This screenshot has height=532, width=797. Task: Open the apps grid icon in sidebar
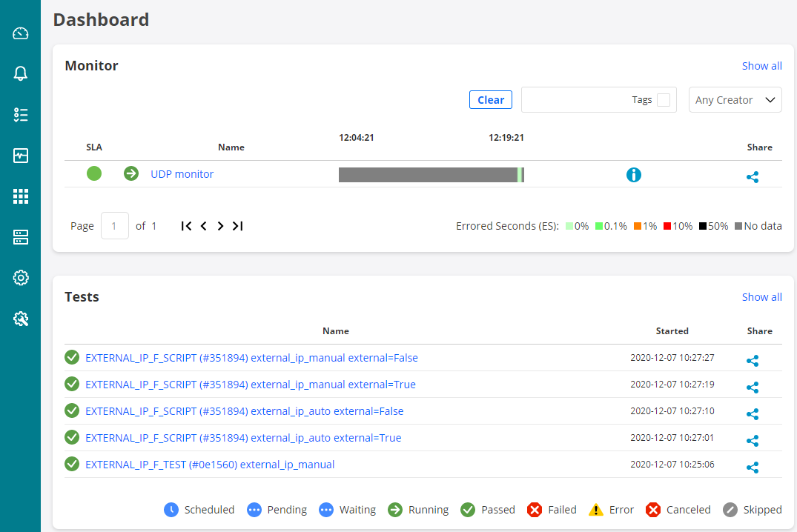click(x=21, y=196)
